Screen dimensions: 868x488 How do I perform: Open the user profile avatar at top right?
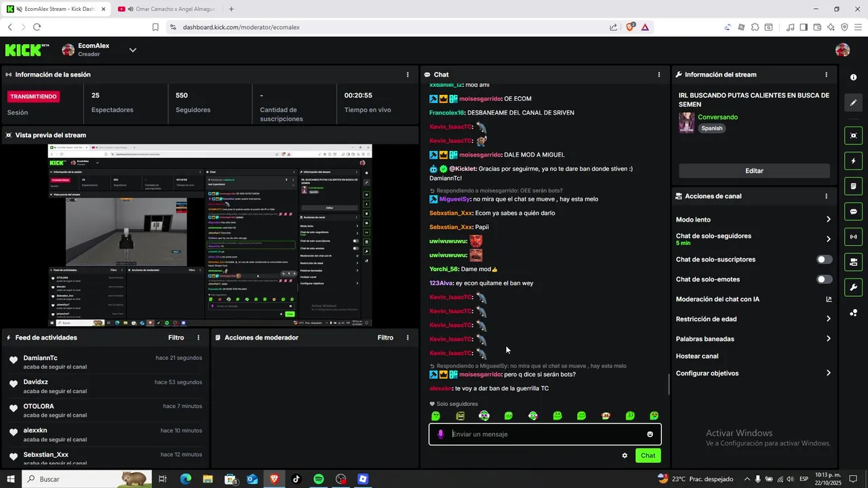click(842, 50)
